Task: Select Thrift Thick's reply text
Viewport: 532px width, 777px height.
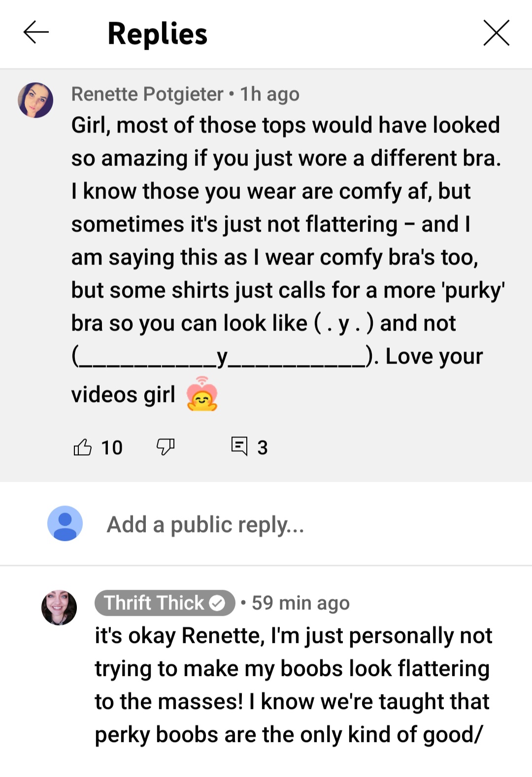Action: point(294,685)
